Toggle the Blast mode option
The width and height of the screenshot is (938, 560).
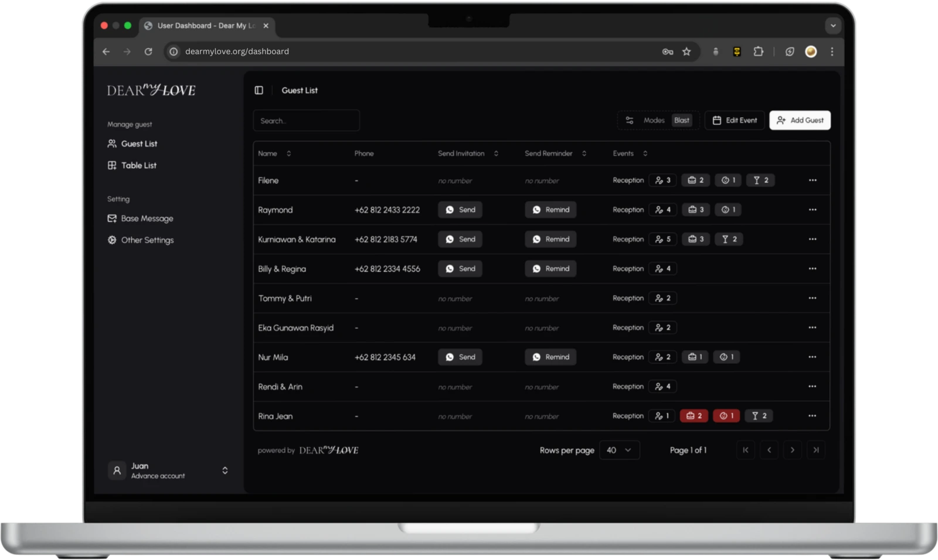(682, 120)
